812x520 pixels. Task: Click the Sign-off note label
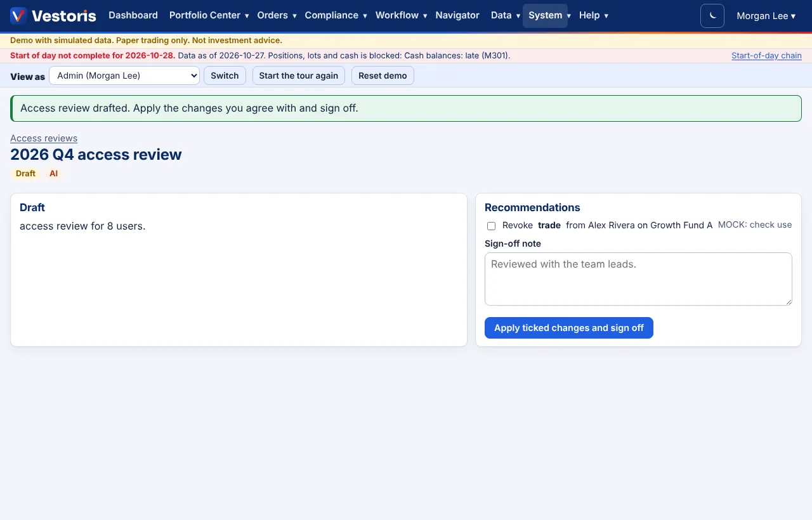coord(513,244)
